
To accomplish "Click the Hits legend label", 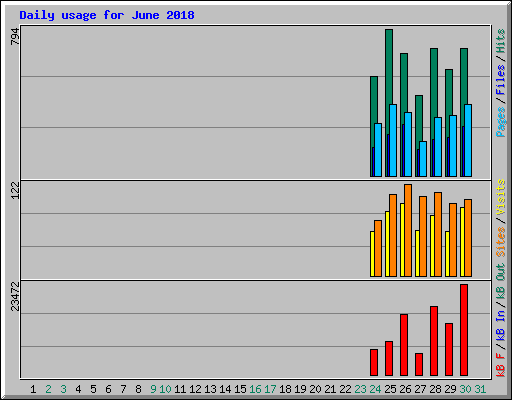I will pyautogui.click(x=500, y=41).
